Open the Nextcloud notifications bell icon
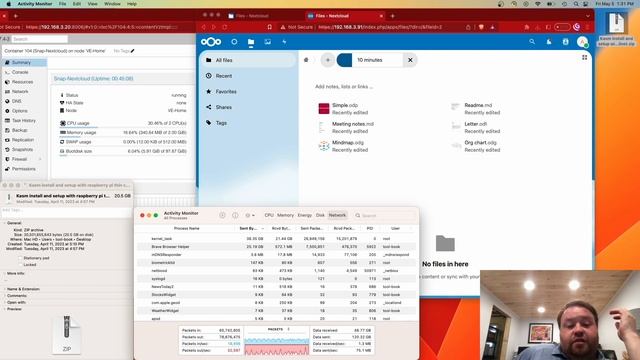The width and height of the screenshot is (640, 360). tap(549, 42)
